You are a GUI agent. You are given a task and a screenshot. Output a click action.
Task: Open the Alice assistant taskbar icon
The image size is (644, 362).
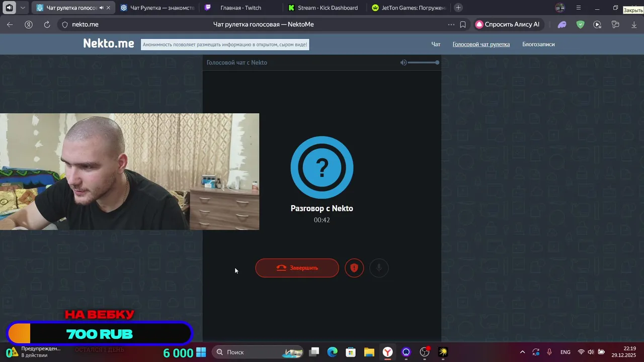point(406,352)
